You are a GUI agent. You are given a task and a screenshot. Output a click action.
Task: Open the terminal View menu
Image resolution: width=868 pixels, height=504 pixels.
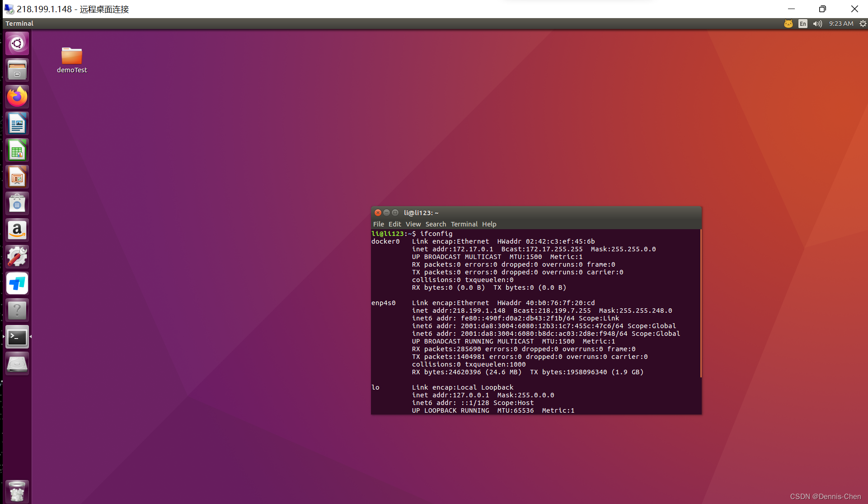point(413,224)
